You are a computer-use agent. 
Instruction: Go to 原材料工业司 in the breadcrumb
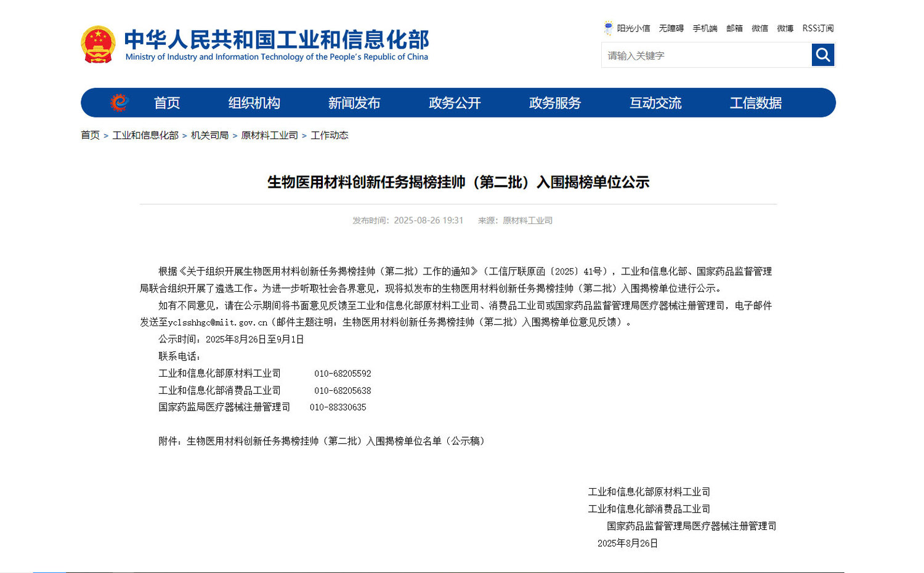(269, 135)
